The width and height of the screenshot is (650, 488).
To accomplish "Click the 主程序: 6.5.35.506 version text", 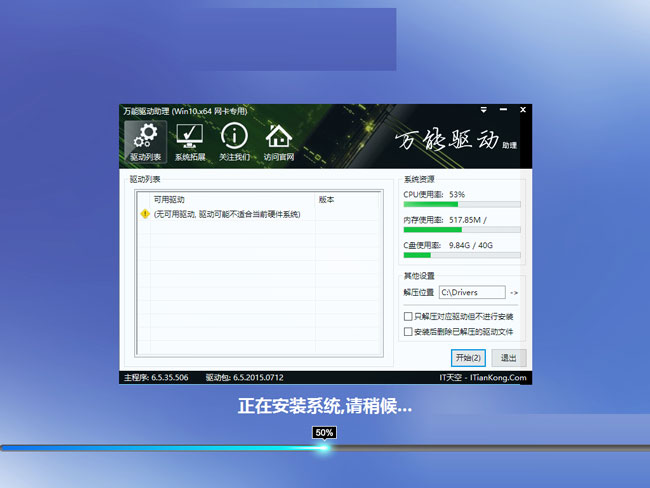I will click(156, 378).
